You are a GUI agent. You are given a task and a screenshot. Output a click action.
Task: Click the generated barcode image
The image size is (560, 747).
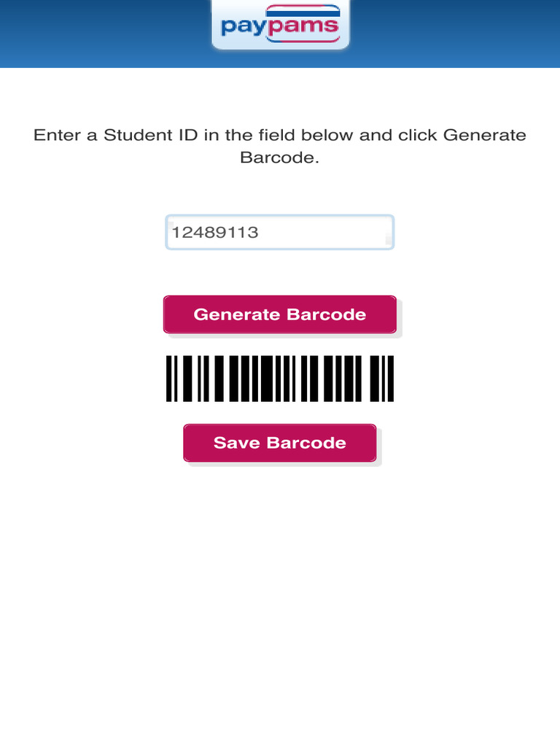[280, 379]
